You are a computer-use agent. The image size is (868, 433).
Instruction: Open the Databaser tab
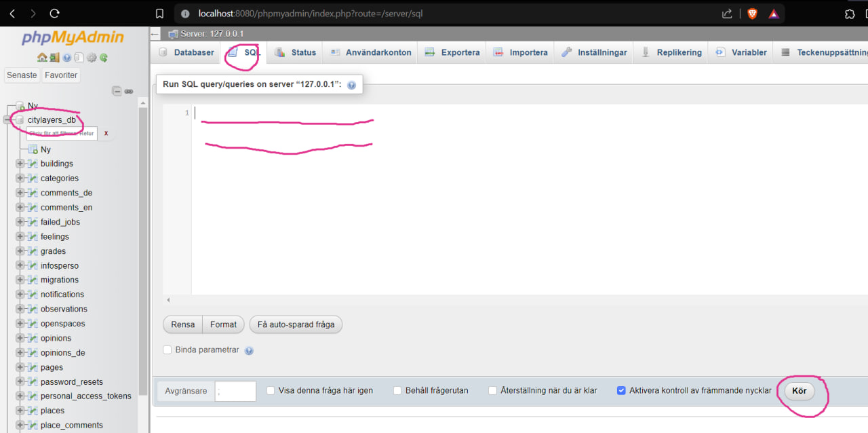click(x=186, y=52)
